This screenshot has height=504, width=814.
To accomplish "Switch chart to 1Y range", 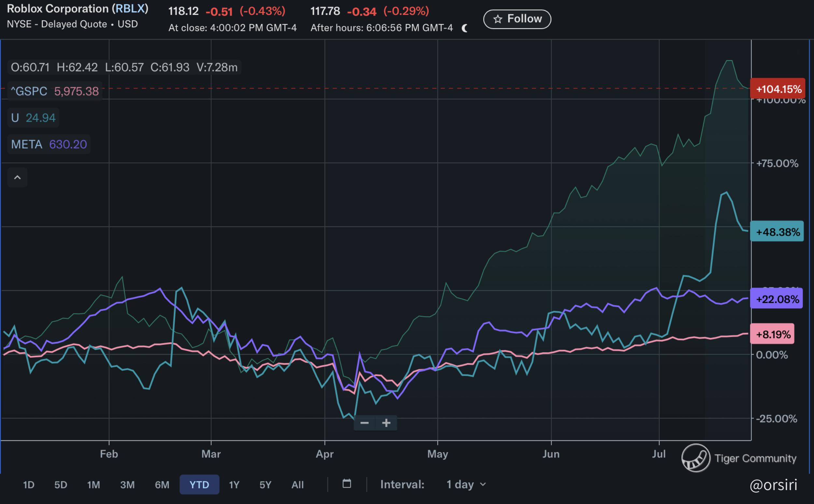I will click(x=234, y=484).
